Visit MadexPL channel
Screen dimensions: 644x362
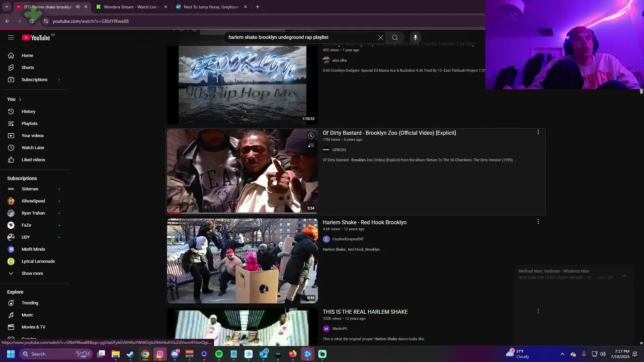tap(340, 329)
